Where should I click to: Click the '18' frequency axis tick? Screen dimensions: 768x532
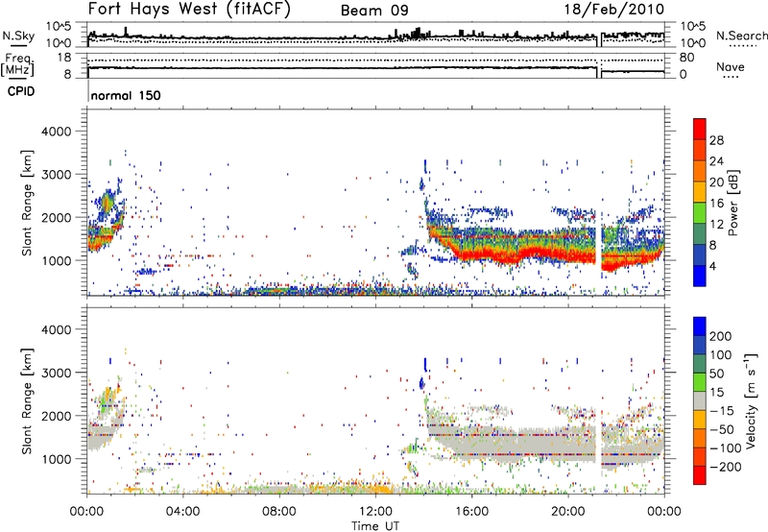64,58
